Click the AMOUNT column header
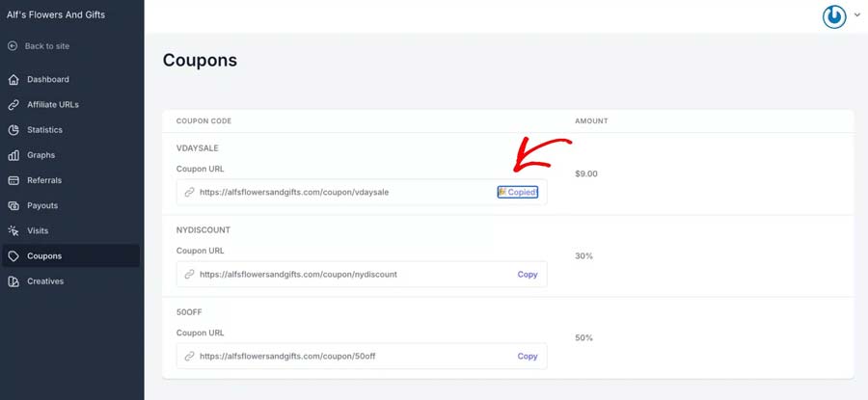 pos(591,121)
